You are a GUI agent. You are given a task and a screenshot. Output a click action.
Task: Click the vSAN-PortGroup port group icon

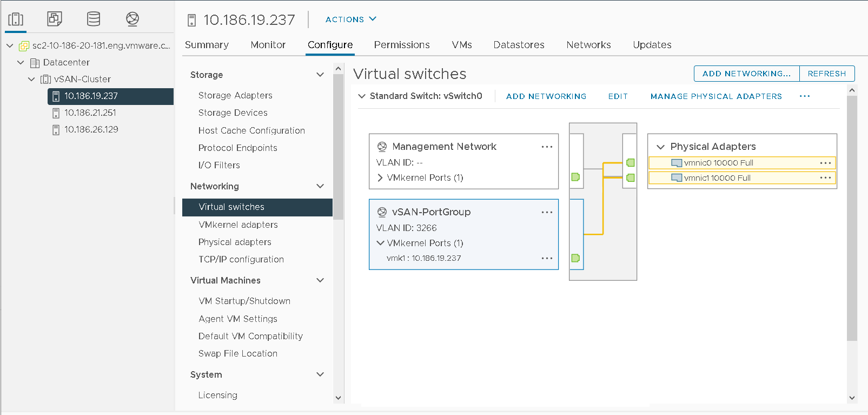coord(382,212)
